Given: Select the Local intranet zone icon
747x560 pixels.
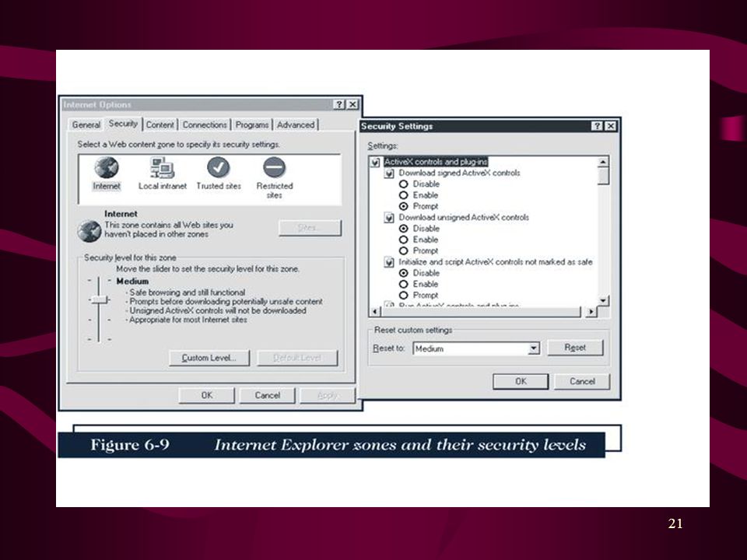Looking at the screenshot, I should click(162, 168).
